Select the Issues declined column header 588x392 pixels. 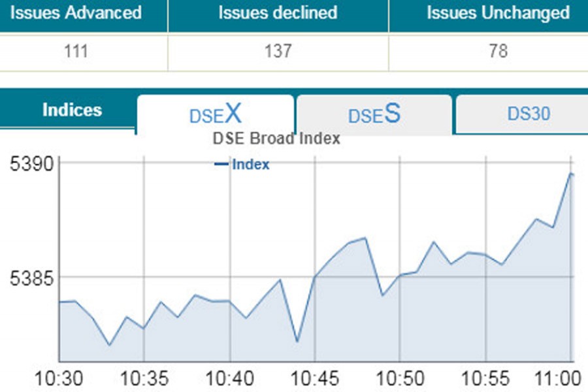click(278, 13)
